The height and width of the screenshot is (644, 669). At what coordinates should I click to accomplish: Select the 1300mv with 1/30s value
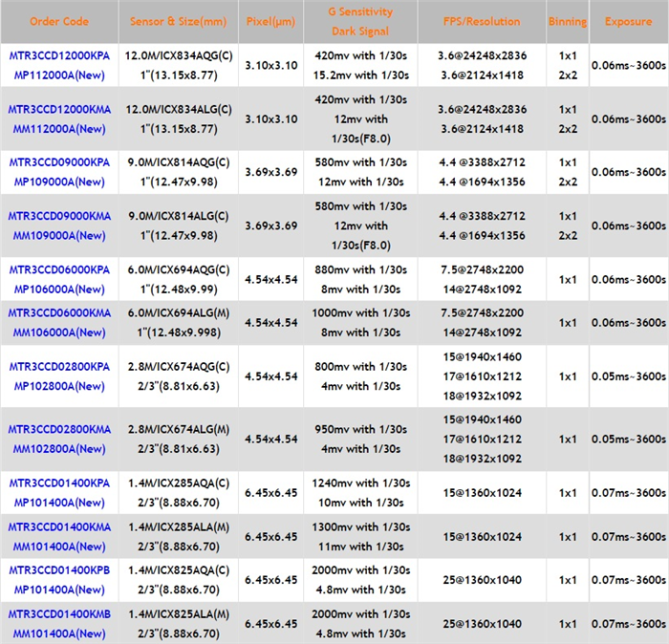click(361, 527)
